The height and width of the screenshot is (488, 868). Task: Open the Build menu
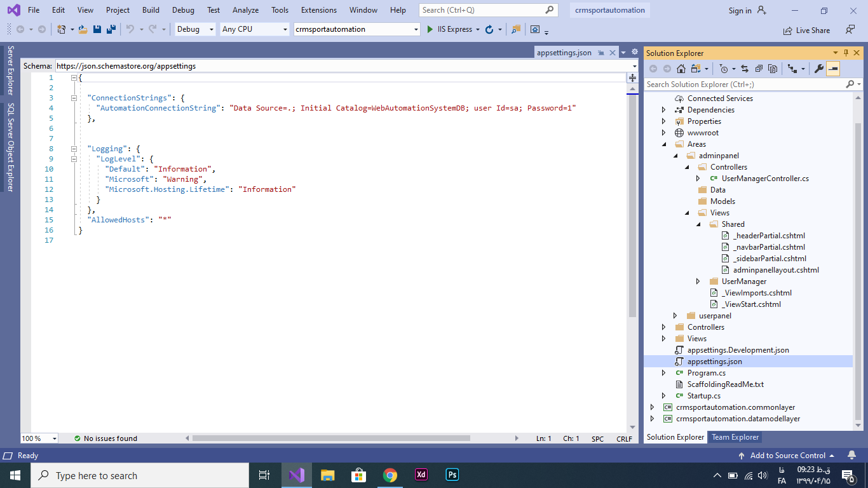(x=151, y=10)
